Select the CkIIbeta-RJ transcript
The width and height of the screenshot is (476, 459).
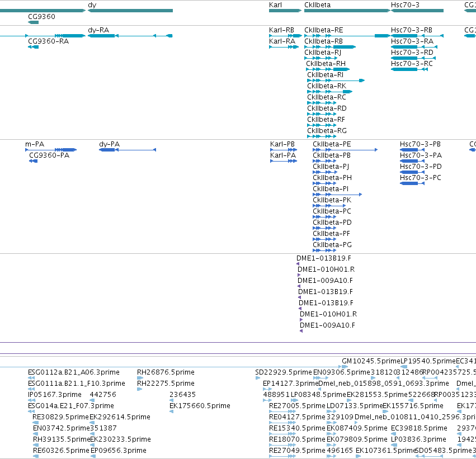[323, 53]
